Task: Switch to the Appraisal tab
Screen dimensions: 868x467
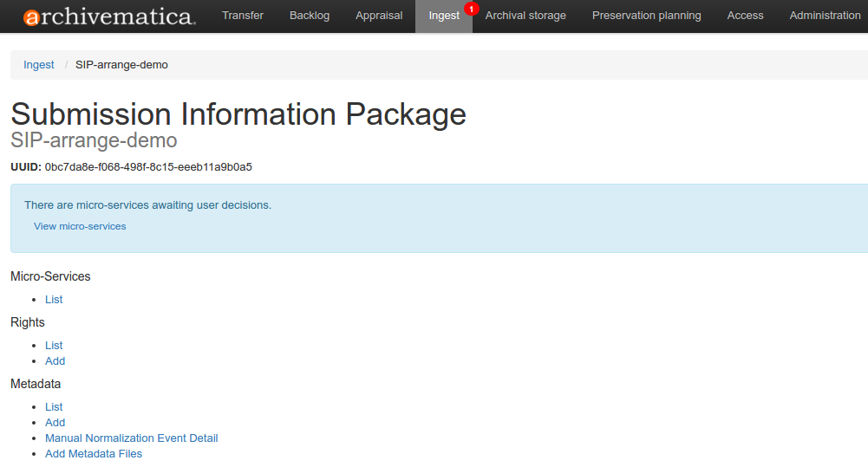Action: (x=379, y=16)
